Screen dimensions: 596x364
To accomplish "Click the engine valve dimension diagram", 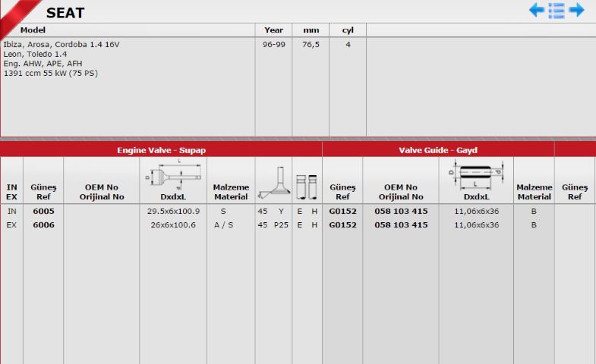I will click(173, 175).
